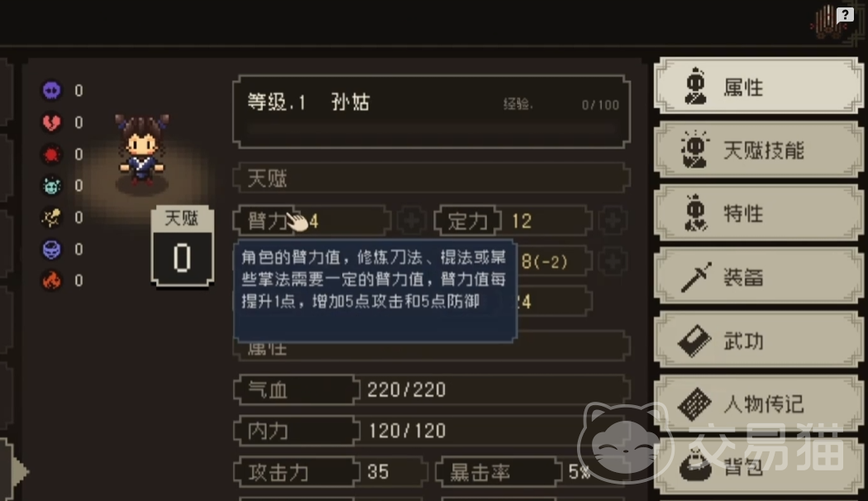Open the 特性 traits tab

(758, 213)
